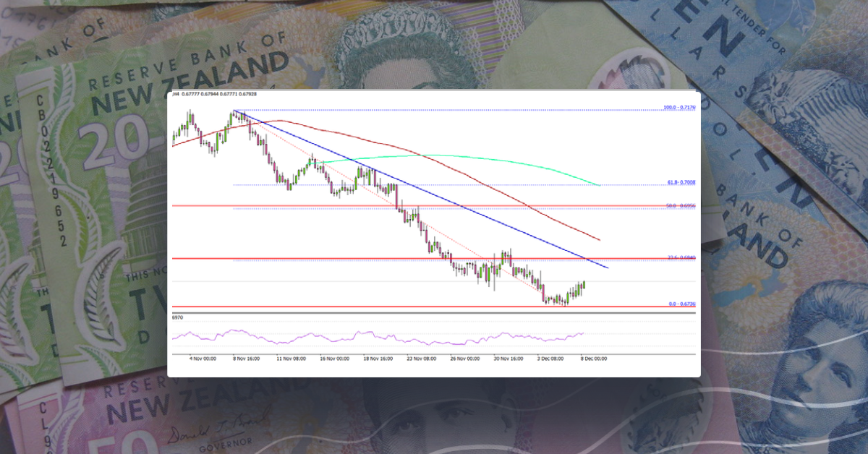Image resolution: width=868 pixels, height=454 pixels.
Task: Click the 23 Nov 08:00 axis label
Action: [x=422, y=357]
